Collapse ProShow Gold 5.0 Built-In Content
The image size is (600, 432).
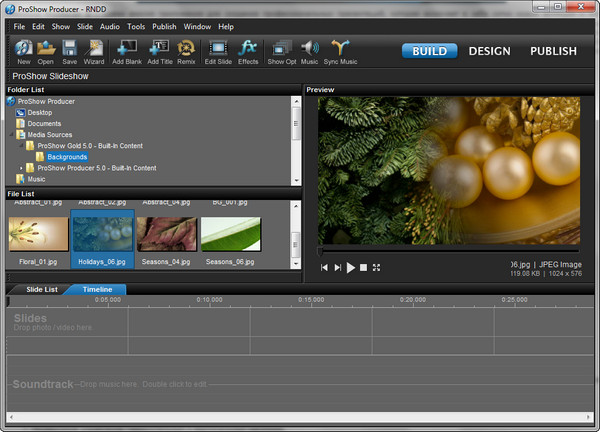[20, 145]
